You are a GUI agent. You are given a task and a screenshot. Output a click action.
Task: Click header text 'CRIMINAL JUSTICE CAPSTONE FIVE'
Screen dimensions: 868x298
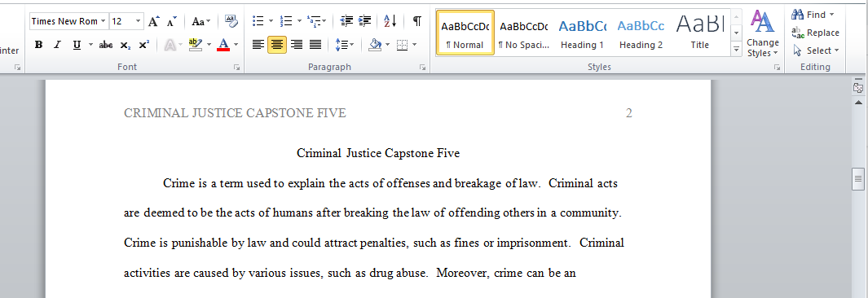pos(235,113)
